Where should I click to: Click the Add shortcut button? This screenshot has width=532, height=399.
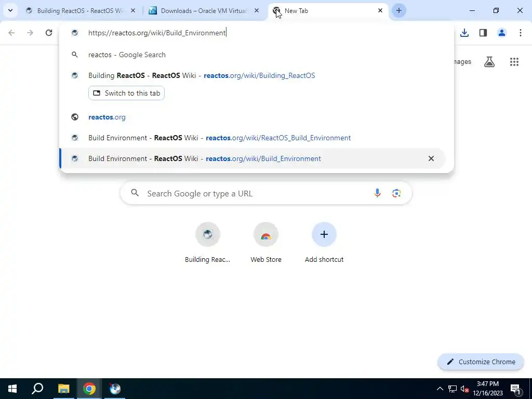point(324,243)
